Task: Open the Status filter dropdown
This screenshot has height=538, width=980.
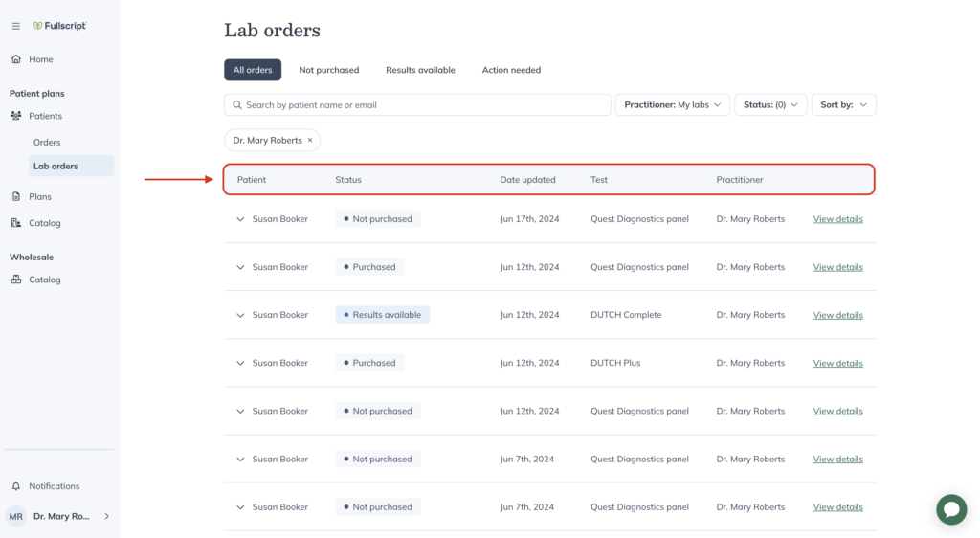Action: [770, 105]
